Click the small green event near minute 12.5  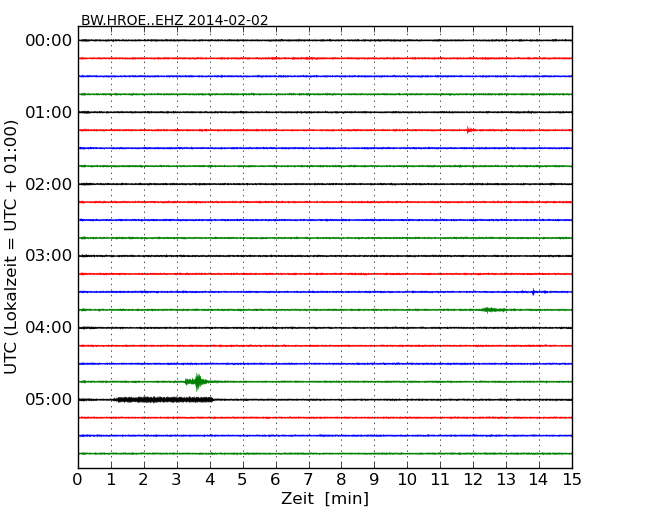tap(492, 310)
